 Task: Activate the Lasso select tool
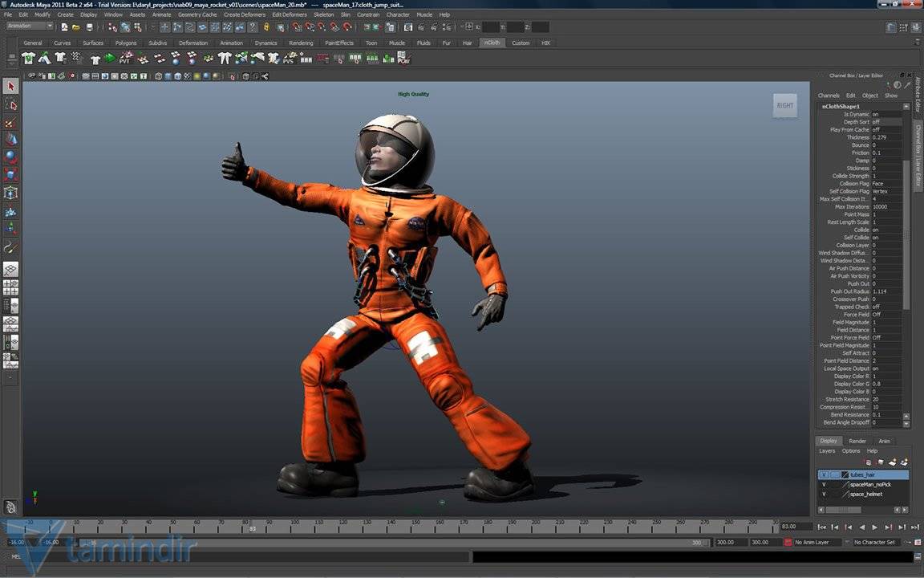coord(10,105)
